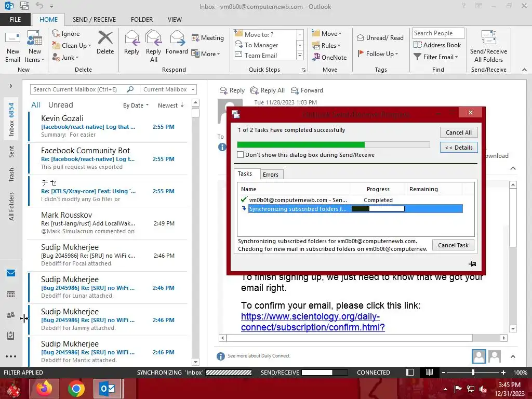
Task: Open the scientology.org confirm link
Action: 312,322
